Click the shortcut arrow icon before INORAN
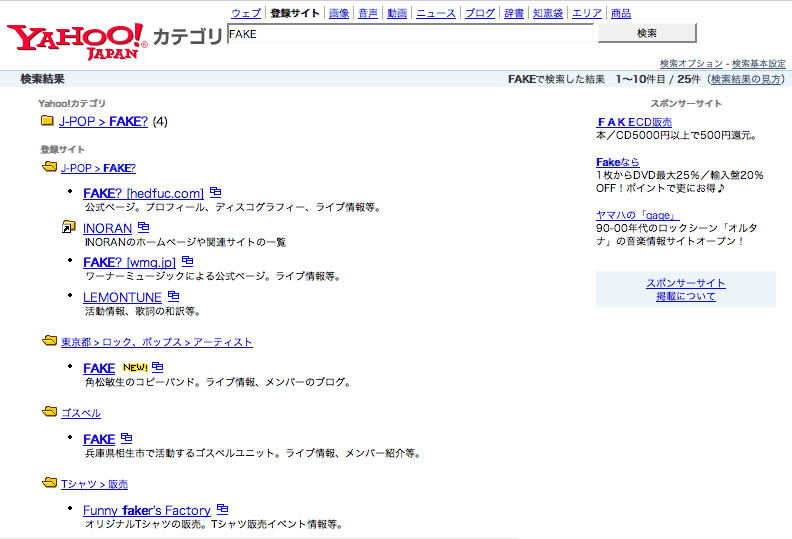 coord(68,227)
